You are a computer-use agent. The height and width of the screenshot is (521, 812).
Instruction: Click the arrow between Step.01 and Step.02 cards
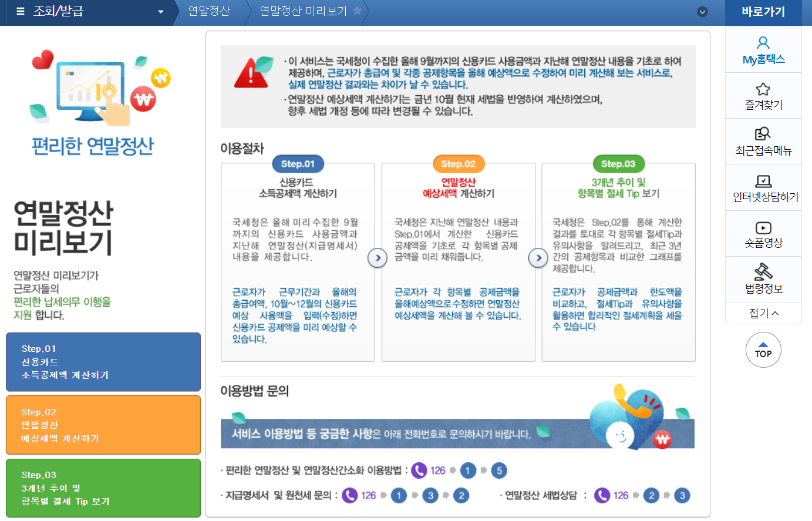coord(378,258)
